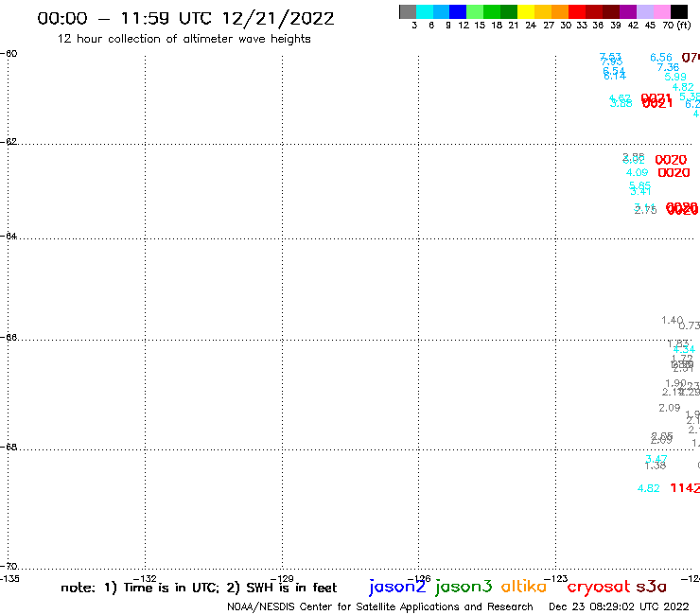Select the pink swatch in the color scale
This screenshot has height=615, width=700.
point(661,11)
